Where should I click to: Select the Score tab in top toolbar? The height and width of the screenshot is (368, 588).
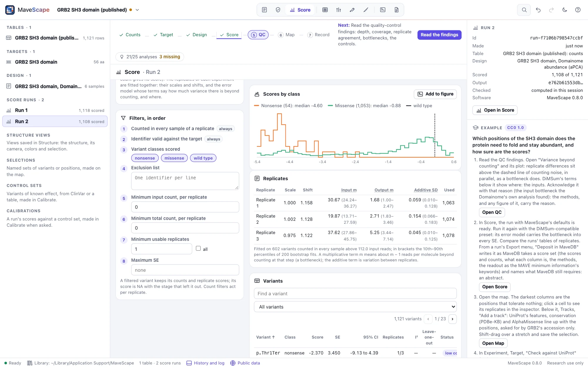pyautogui.click(x=300, y=10)
